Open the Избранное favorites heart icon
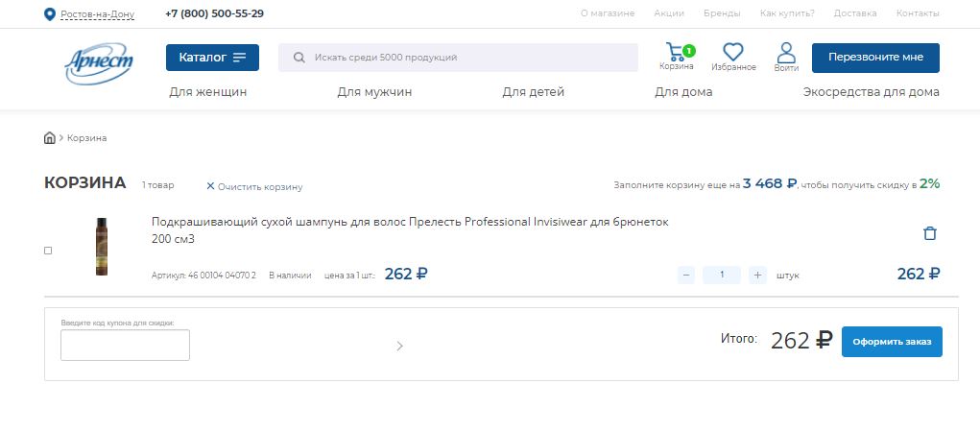 point(733,53)
